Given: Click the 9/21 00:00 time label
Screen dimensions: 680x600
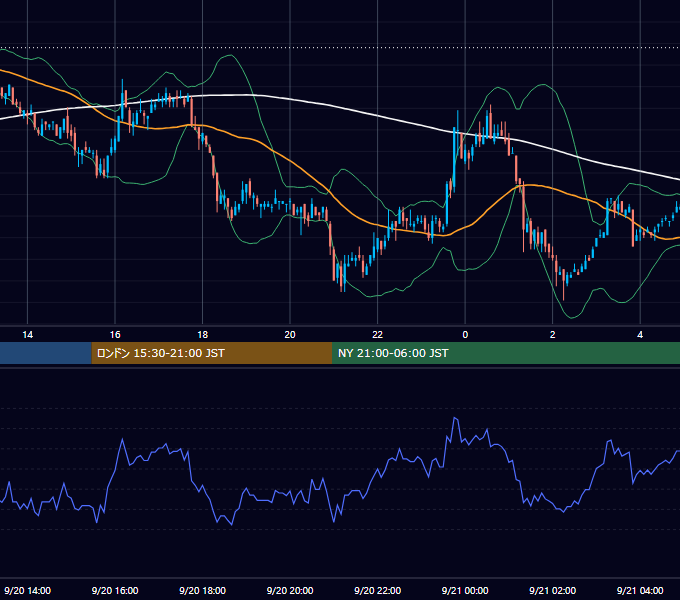Looking at the screenshot, I should pos(465,590).
